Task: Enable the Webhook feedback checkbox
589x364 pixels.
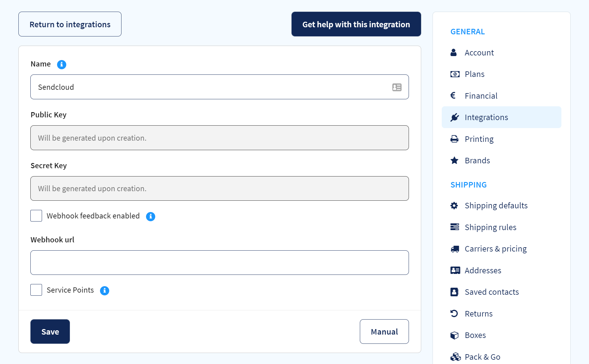Action: click(36, 216)
